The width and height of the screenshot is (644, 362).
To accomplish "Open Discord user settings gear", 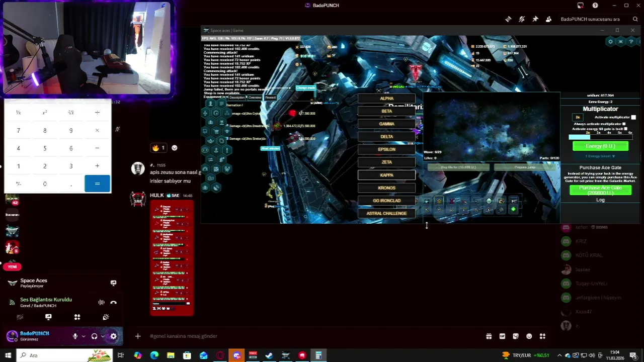I will [x=113, y=336].
